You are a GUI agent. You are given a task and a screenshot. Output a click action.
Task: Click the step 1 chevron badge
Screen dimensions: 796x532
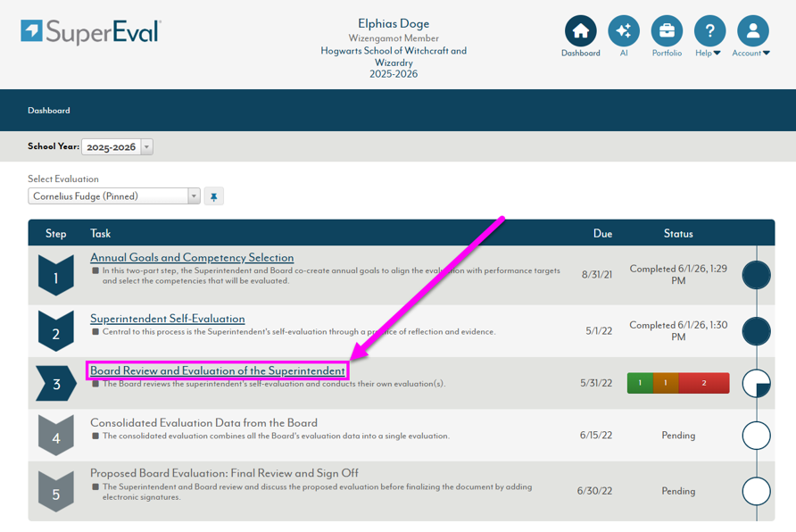point(56,275)
